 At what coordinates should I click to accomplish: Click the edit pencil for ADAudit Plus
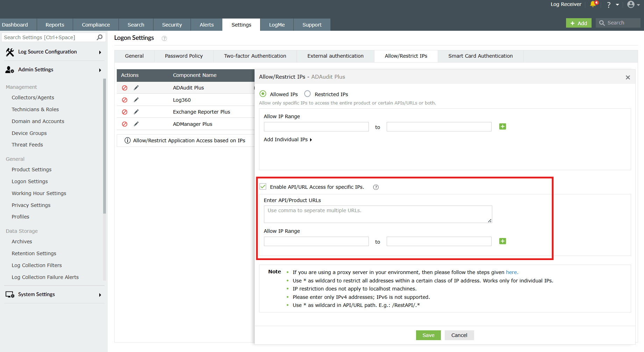point(136,88)
